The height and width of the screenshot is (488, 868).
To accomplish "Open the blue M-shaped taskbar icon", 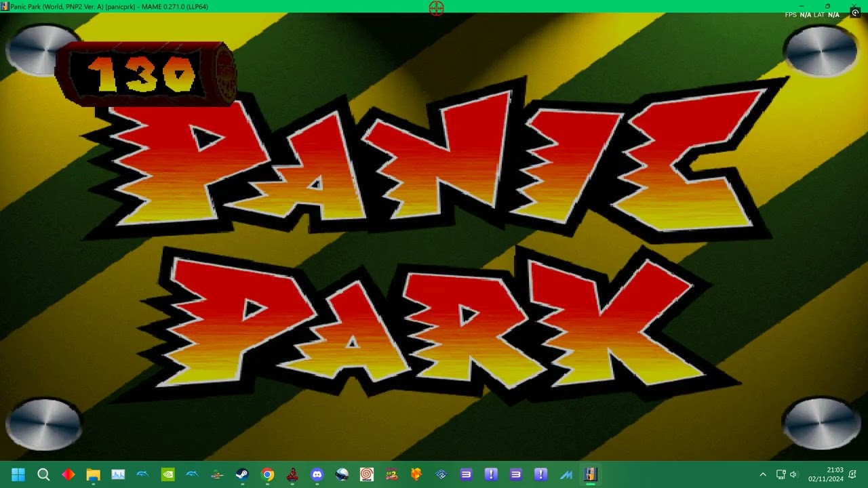I will pos(566,474).
